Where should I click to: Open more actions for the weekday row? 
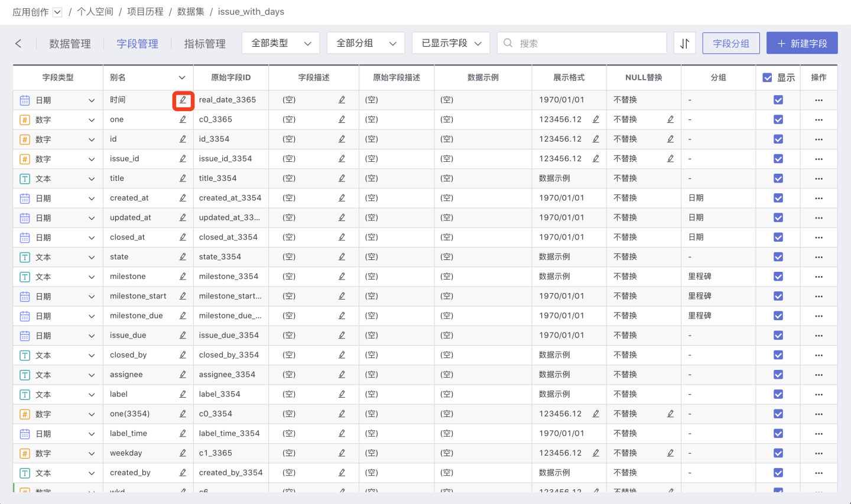click(x=818, y=453)
